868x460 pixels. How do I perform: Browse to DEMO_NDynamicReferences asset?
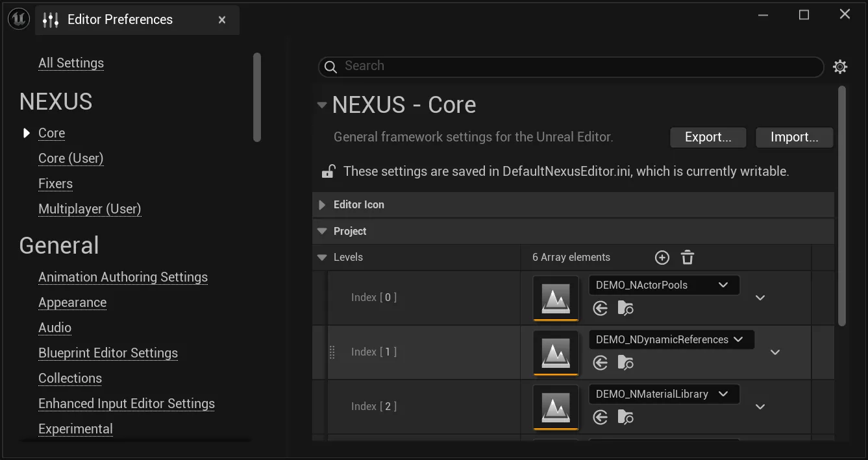625,363
